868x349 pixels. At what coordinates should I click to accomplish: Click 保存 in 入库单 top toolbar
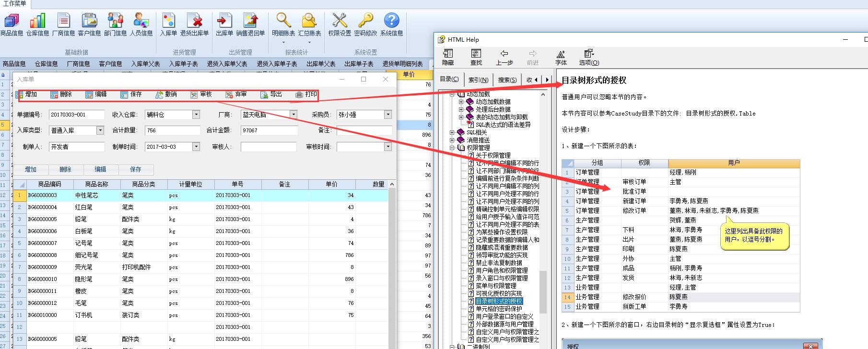[x=131, y=94]
